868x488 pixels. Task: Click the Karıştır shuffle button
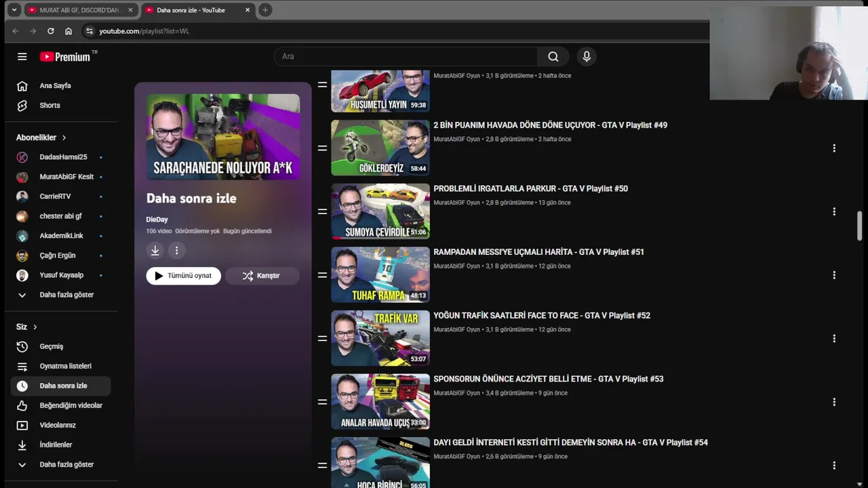coord(262,276)
